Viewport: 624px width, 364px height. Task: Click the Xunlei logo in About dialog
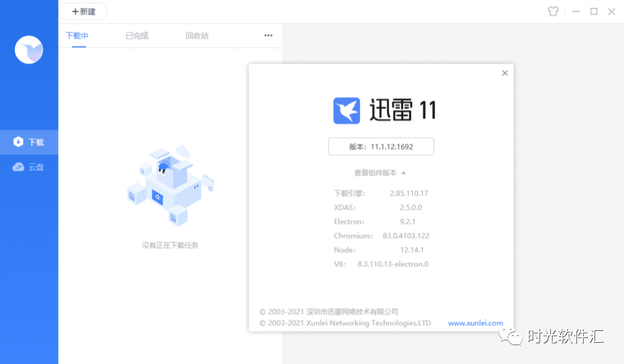(x=347, y=110)
